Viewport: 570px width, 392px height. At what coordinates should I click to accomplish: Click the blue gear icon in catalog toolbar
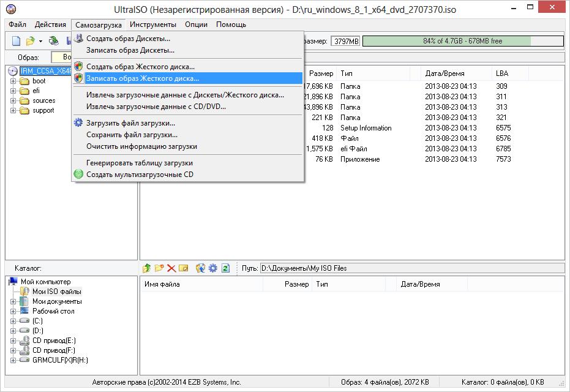pos(212,268)
